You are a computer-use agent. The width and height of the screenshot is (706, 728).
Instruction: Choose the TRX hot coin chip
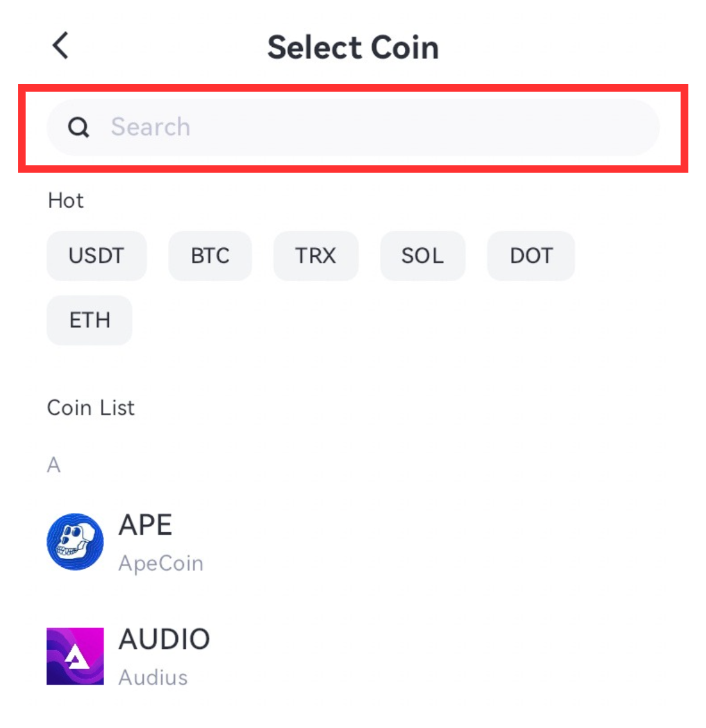(316, 256)
